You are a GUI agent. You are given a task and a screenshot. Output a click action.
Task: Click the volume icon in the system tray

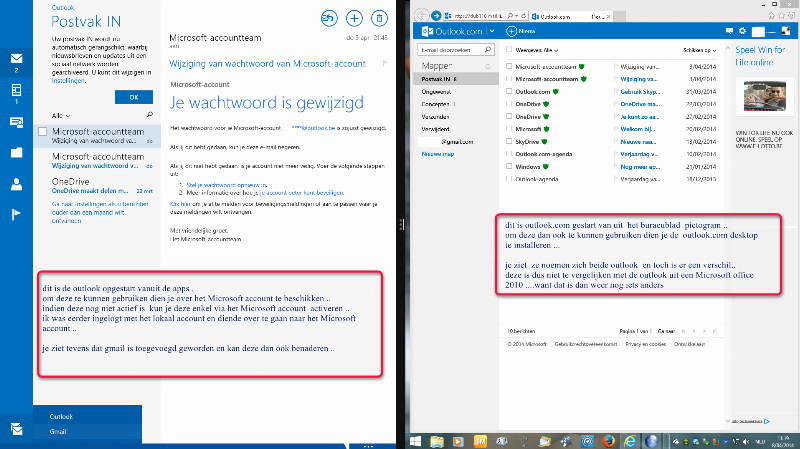pyautogui.click(x=745, y=442)
